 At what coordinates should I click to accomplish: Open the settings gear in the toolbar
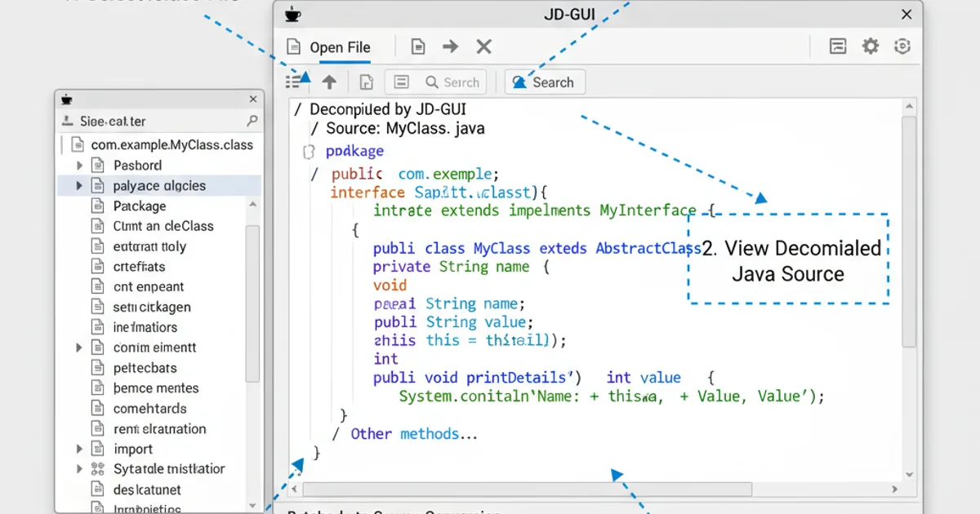[x=870, y=47]
